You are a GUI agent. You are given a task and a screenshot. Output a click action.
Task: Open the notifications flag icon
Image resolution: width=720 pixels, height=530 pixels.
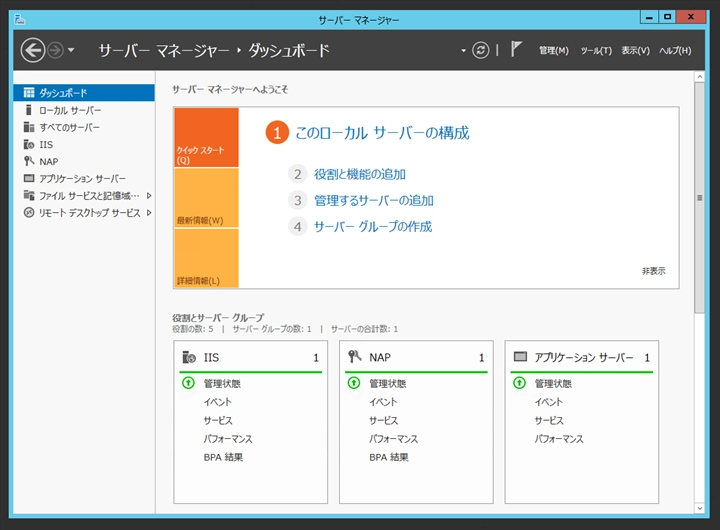click(x=516, y=49)
